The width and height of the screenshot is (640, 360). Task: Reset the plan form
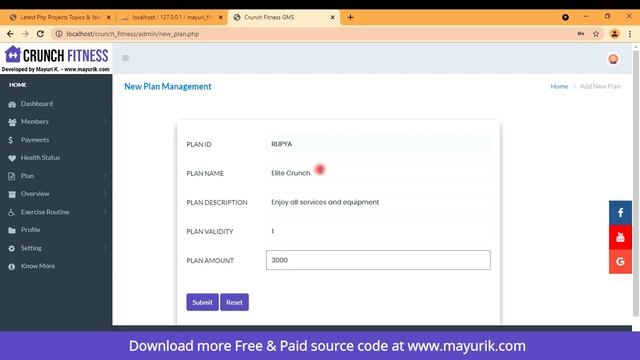[x=234, y=302]
